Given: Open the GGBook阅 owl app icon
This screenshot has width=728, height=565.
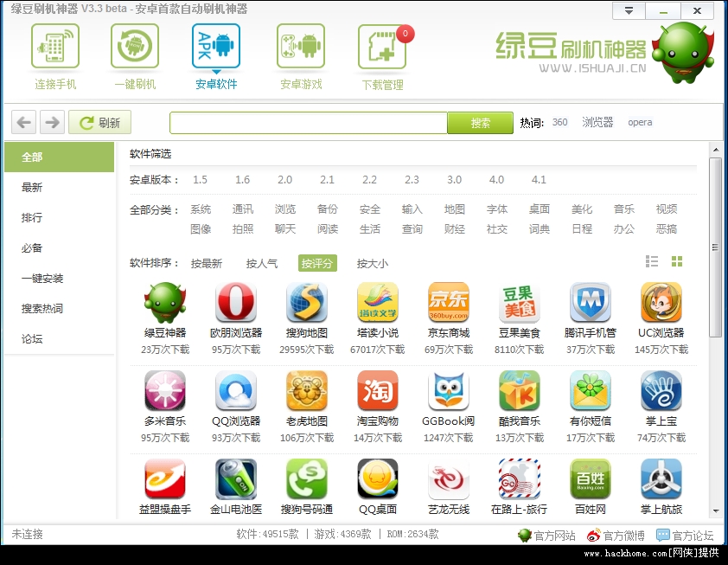Looking at the screenshot, I should coord(449,391).
